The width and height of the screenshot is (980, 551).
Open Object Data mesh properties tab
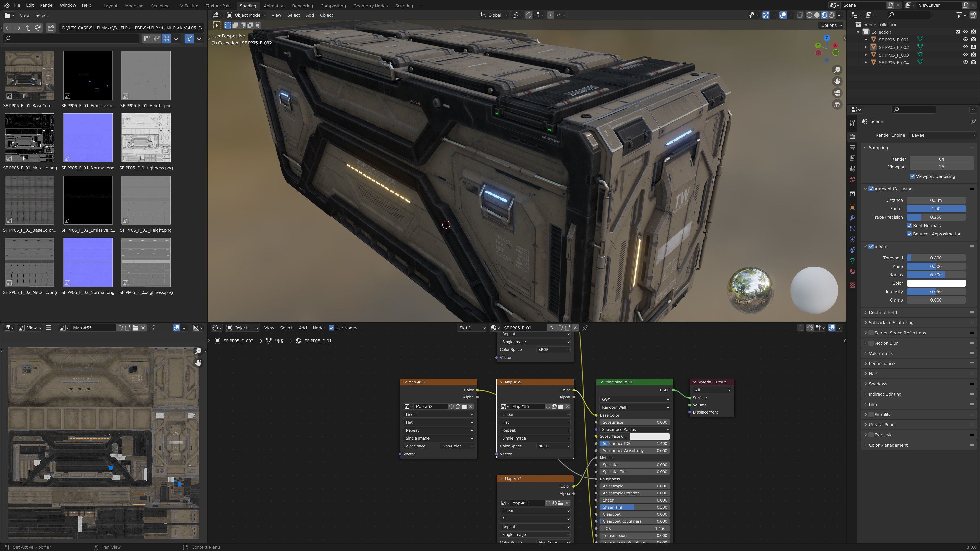(852, 260)
